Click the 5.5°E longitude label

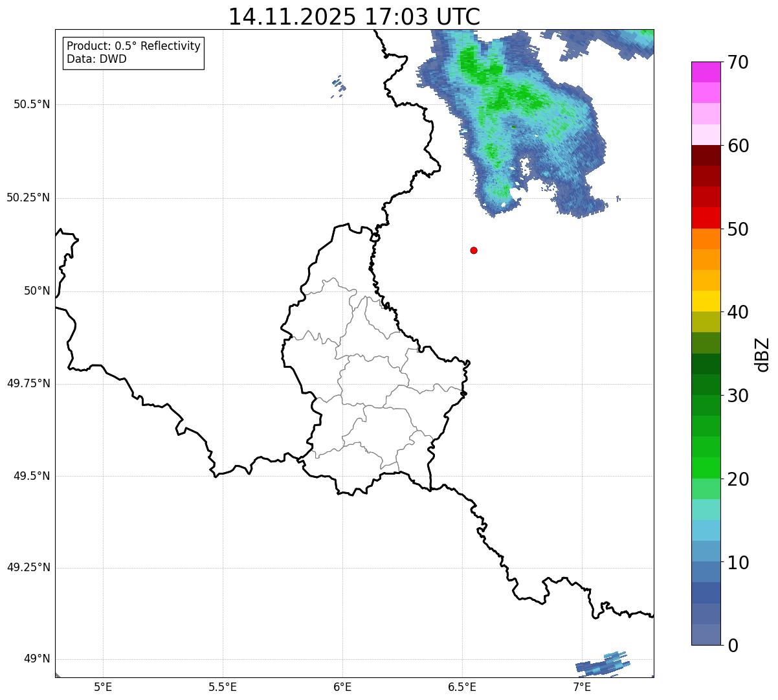click(223, 686)
